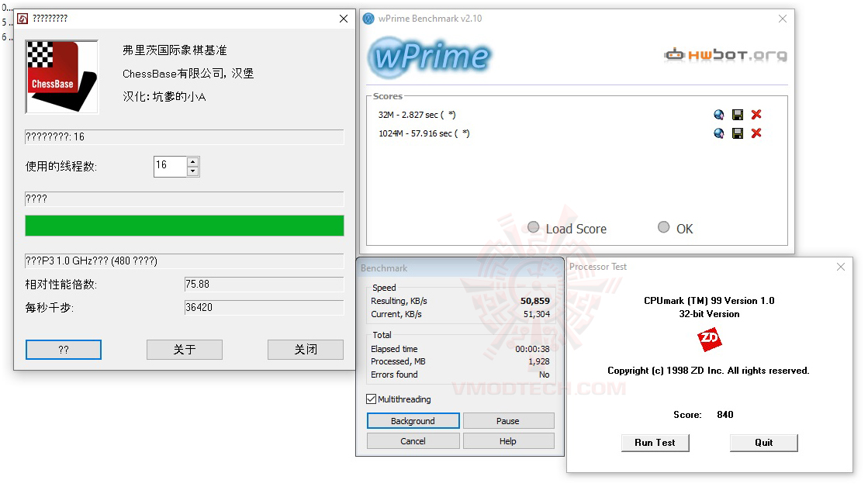Viewport: 868px width, 504px height.
Task: Click the ChessBase logo image
Action: click(x=61, y=76)
